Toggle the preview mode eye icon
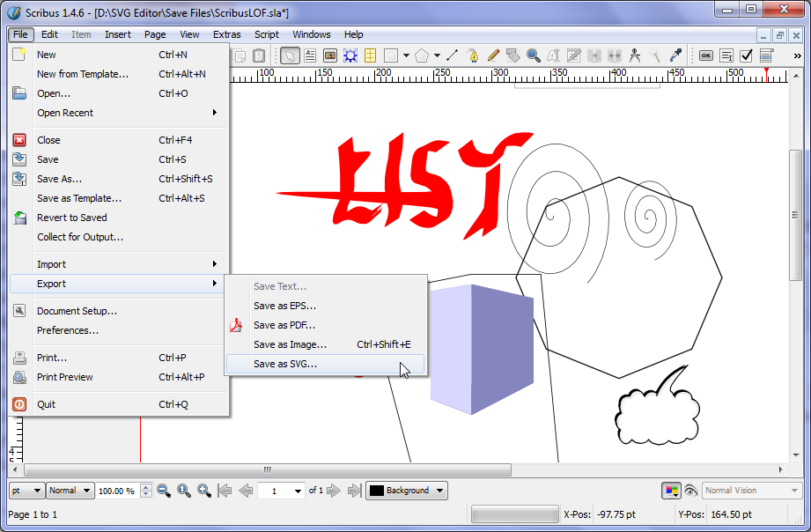The image size is (811, 532). pyautogui.click(x=691, y=491)
